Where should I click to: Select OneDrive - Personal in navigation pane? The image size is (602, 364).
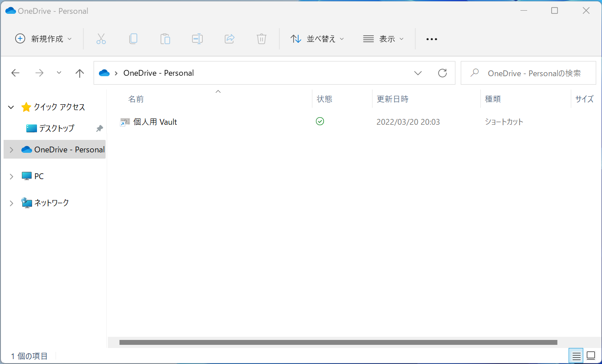point(70,150)
